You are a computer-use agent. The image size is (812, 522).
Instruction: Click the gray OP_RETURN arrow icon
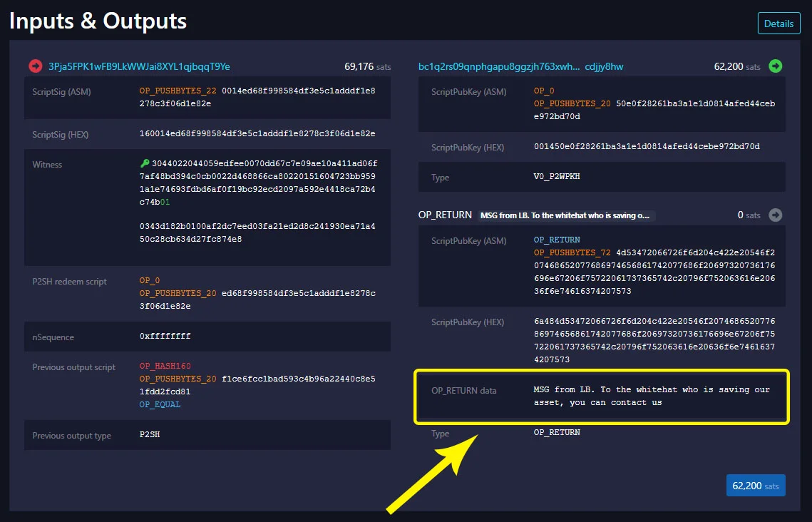coord(775,215)
